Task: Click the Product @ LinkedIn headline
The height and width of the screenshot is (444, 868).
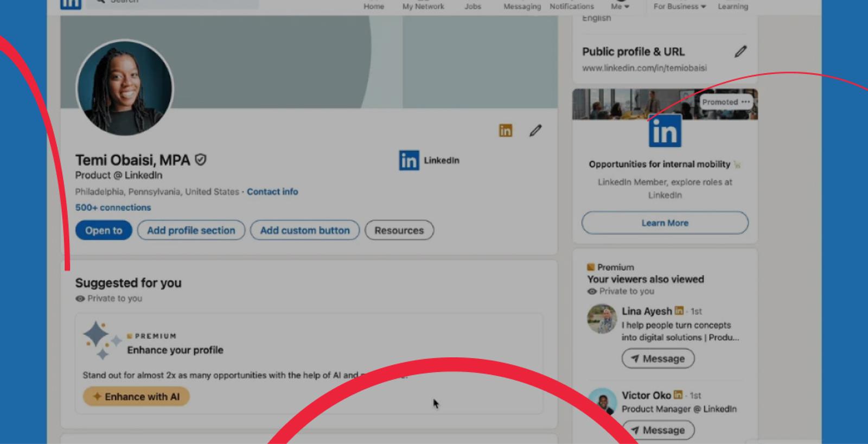Action: (119, 175)
